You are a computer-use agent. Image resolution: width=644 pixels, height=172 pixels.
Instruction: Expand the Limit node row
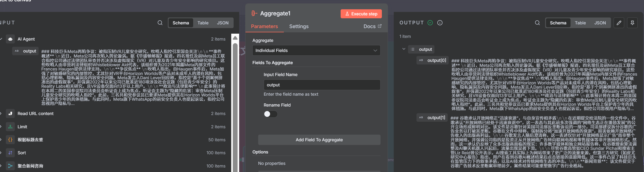[x=1, y=127]
